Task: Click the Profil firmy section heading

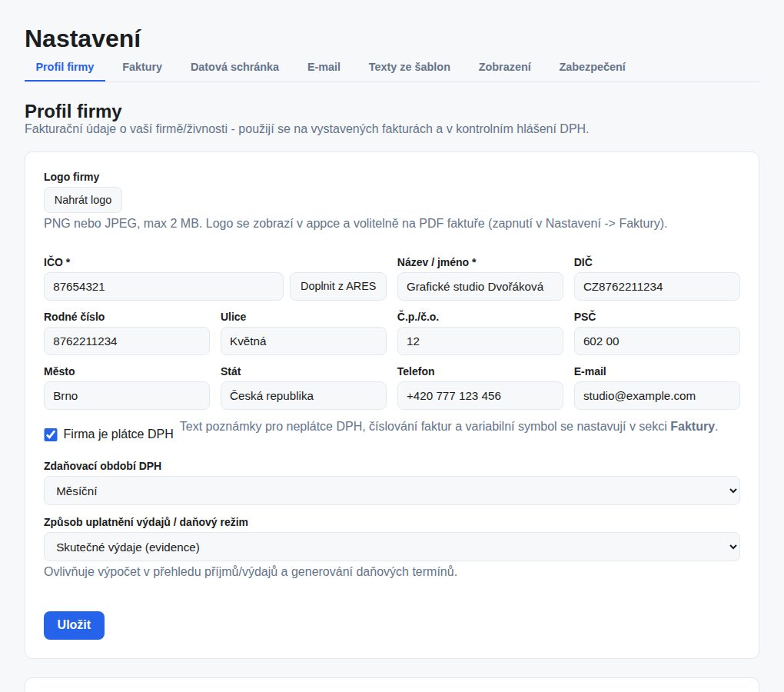Action: 74,111
